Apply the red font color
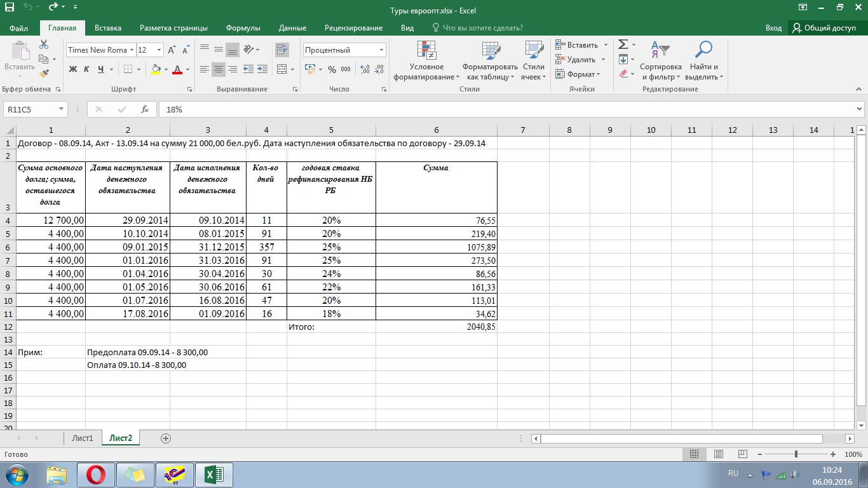 click(177, 69)
